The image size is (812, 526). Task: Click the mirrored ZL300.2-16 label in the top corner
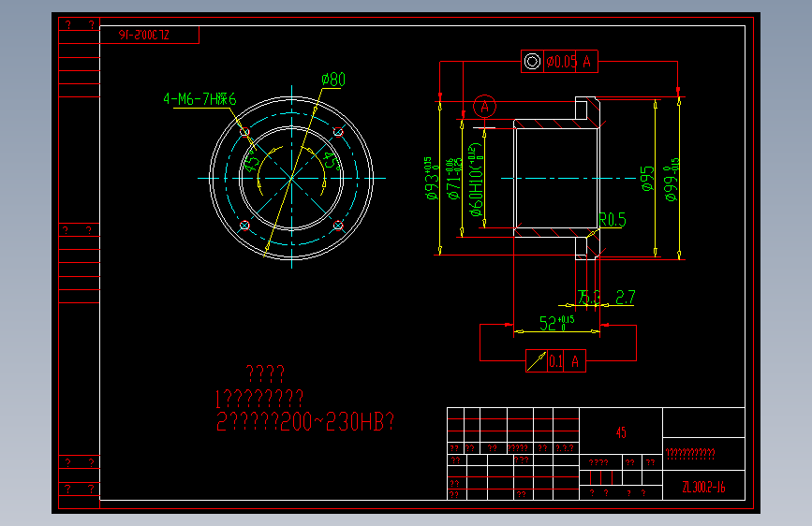[x=144, y=35]
